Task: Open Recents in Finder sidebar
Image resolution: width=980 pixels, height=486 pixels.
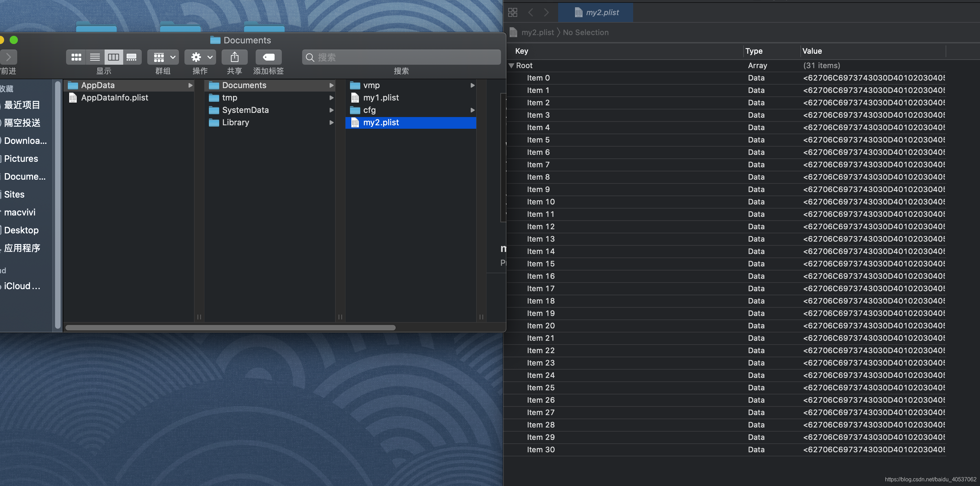Action: [22, 105]
